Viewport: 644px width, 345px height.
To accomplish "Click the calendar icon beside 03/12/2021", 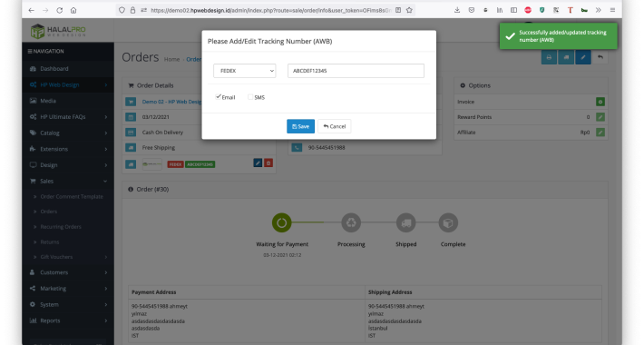I will [x=131, y=117].
